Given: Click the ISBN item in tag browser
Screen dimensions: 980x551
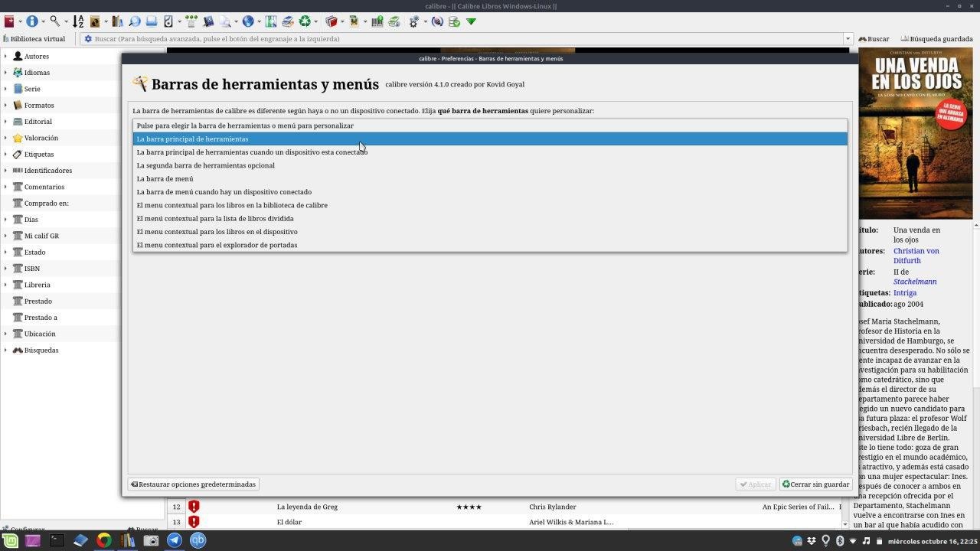Looking at the screenshot, I should pos(32,269).
